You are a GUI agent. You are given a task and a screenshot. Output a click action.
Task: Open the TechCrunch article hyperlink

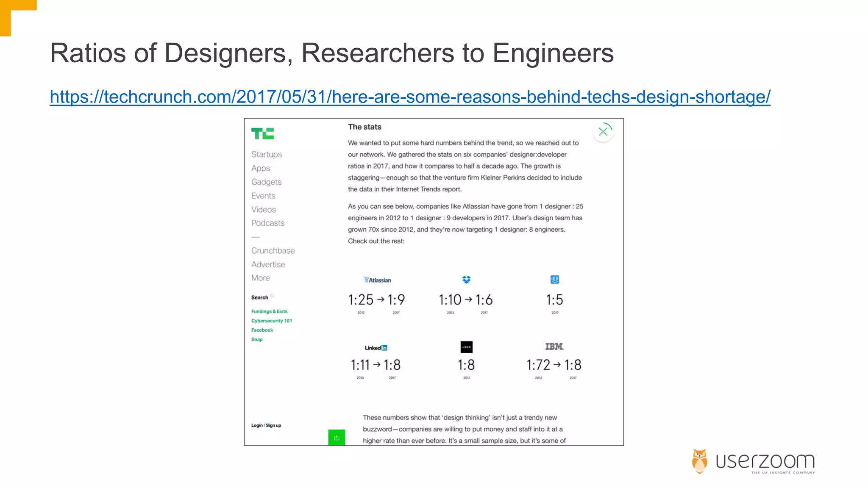coord(410,97)
